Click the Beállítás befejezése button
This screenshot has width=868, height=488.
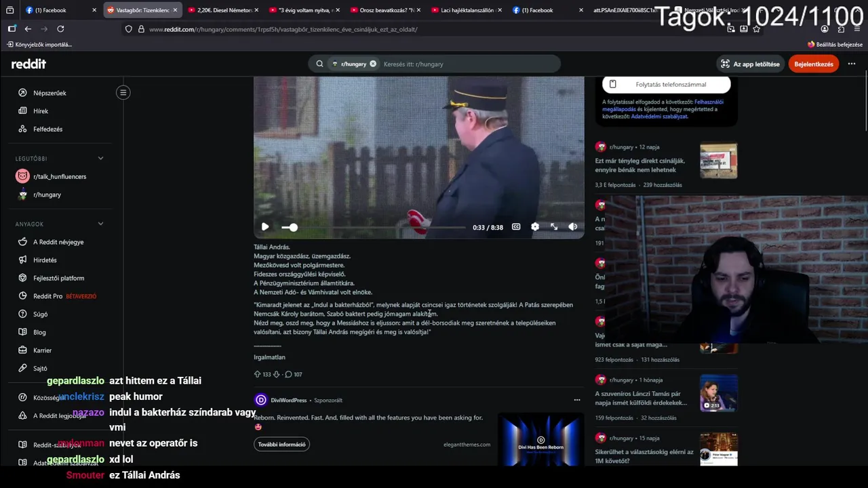835,45
